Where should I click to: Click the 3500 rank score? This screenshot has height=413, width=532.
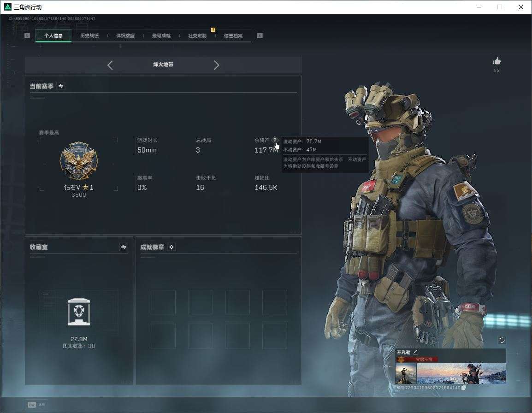[x=79, y=195]
